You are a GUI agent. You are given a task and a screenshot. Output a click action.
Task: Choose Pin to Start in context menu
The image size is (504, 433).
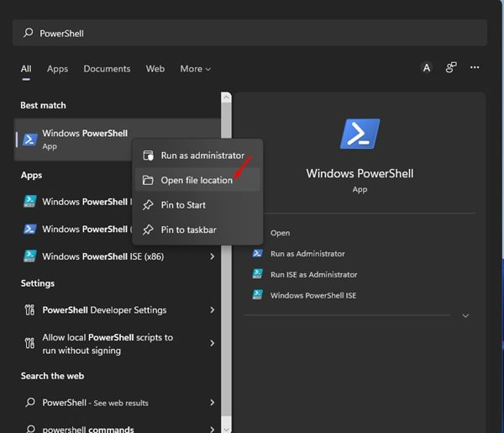[x=197, y=205]
